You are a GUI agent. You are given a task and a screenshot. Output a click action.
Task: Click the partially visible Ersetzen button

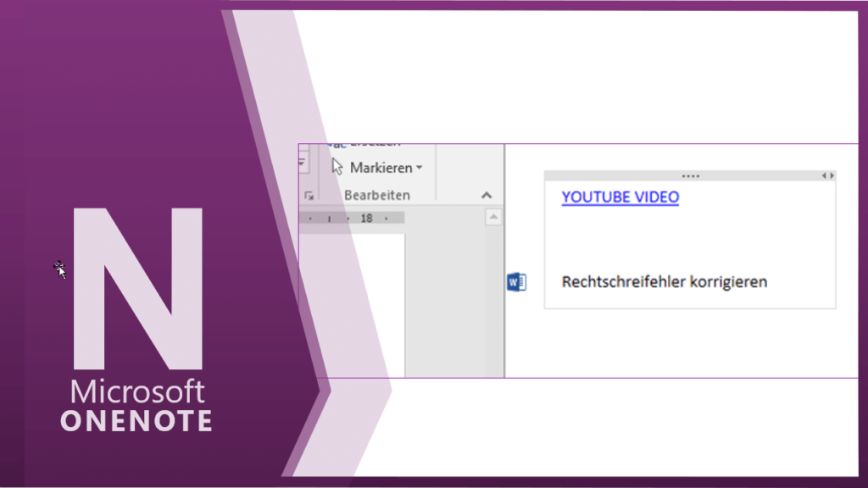[x=373, y=146]
